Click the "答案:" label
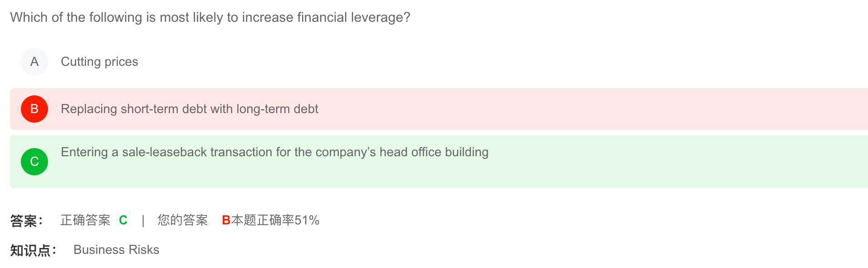 point(27,221)
